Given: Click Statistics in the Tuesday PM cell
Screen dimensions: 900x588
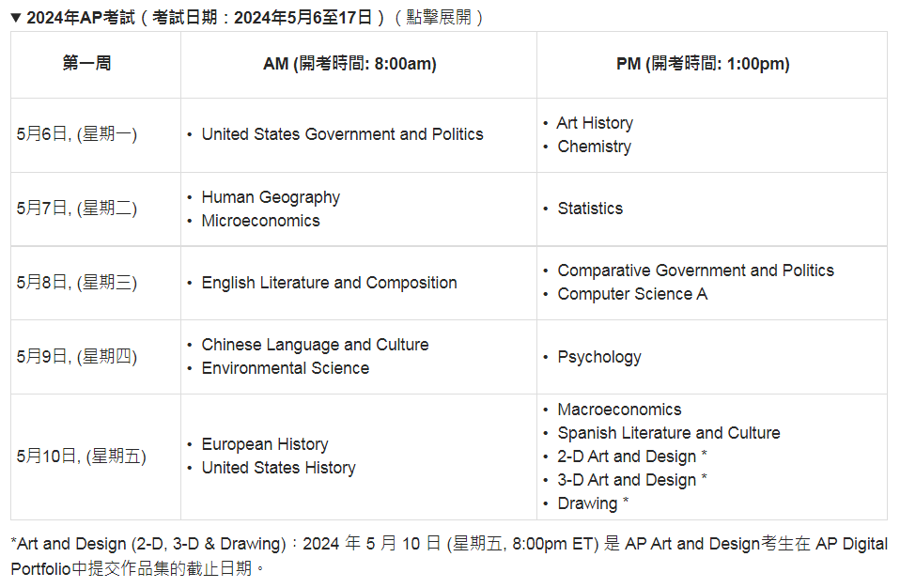Looking at the screenshot, I should coord(590,209).
